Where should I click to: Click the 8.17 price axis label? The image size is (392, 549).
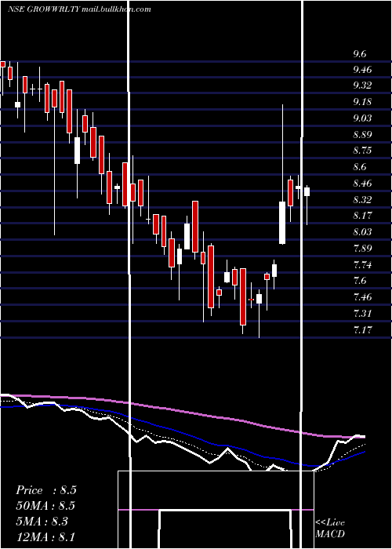362,216
